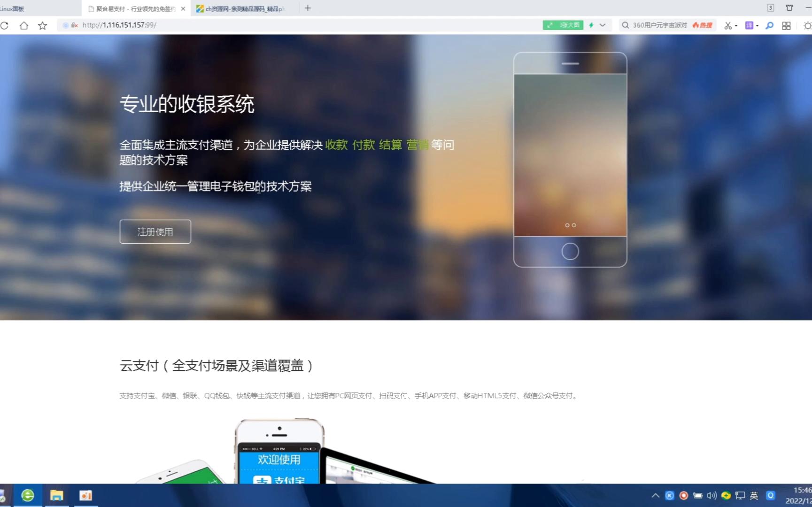
Task: Click the first carousel dot on phone screen
Action: [567, 225]
